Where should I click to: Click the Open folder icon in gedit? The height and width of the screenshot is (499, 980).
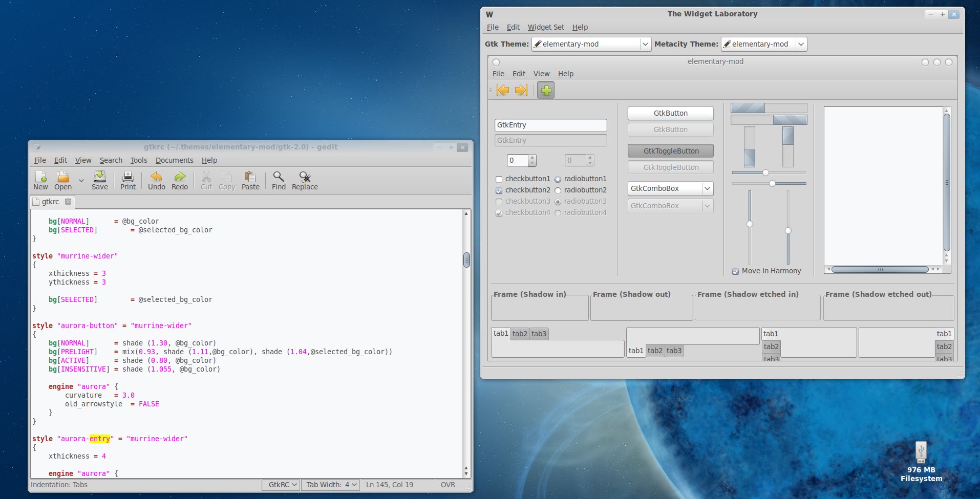63,177
